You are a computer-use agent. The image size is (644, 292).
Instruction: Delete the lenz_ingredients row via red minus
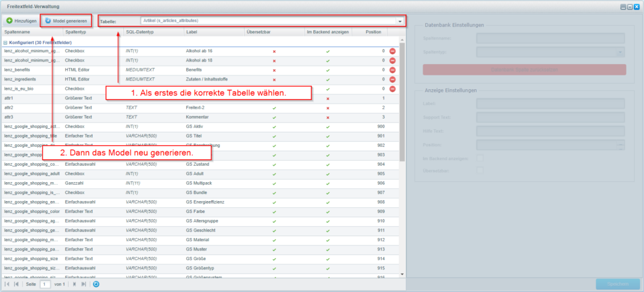pyautogui.click(x=392, y=79)
